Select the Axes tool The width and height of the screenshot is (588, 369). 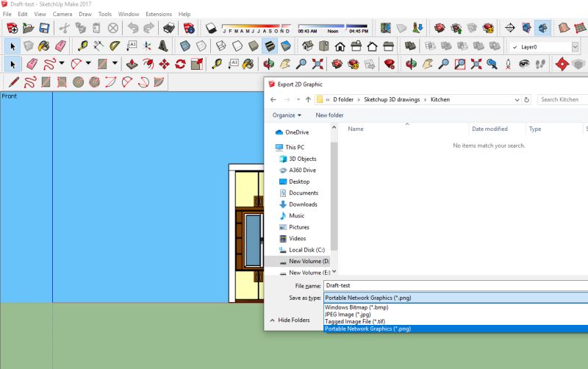click(x=147, y=46)
